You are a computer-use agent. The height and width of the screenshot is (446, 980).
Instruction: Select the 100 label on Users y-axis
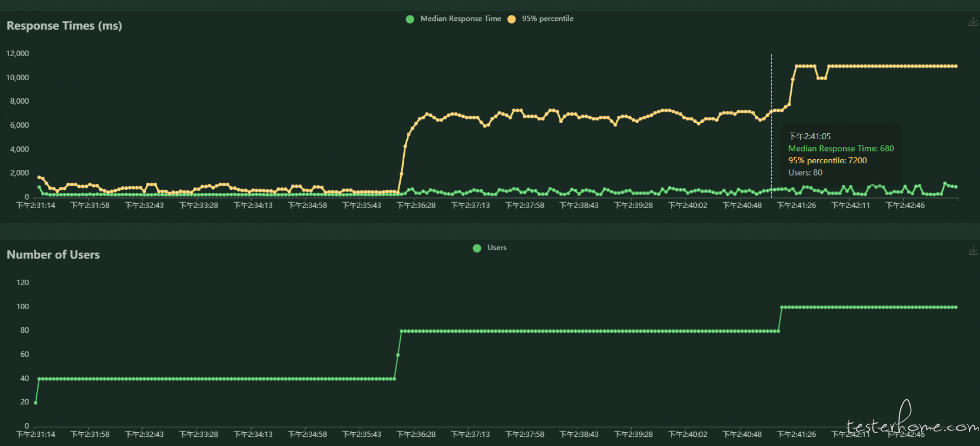point(22,306)
